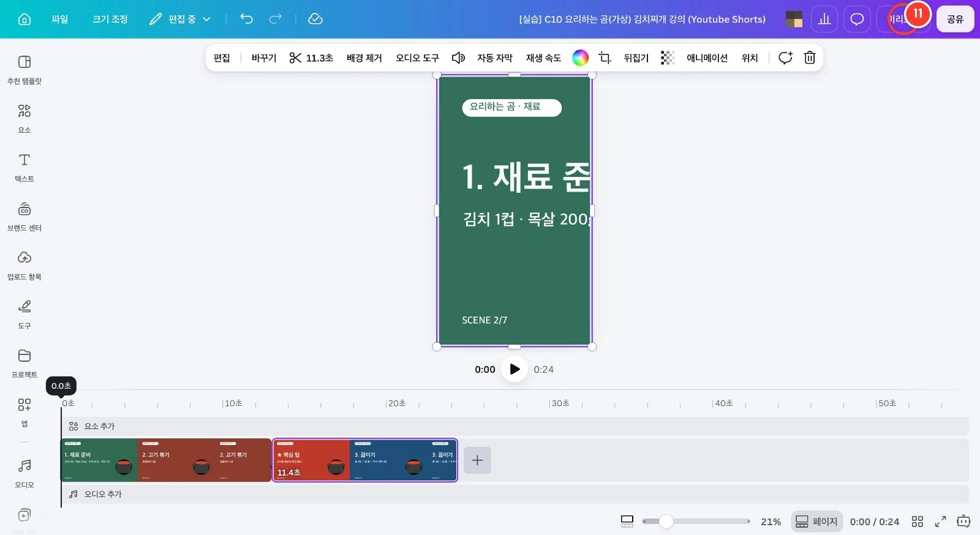Click 편집 in the video toolbar

point(222,58)
